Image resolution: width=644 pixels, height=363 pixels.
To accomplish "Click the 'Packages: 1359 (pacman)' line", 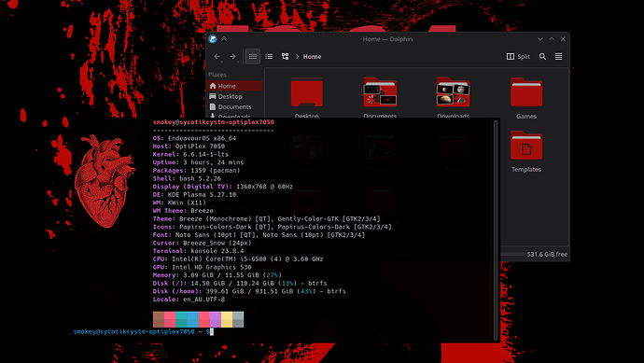I will pyautogui.click(x=196, y=170).
